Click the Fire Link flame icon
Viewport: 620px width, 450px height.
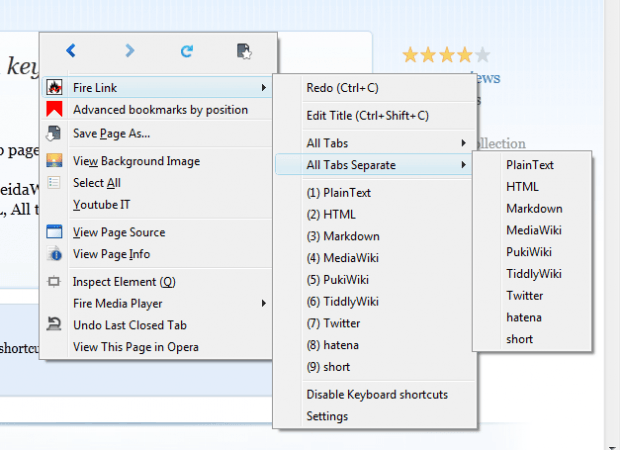click(54, 87)
